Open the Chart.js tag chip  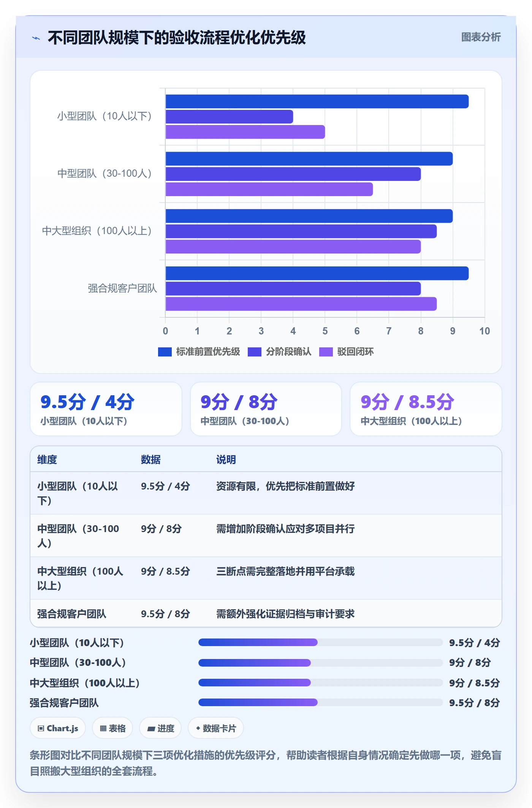pos(58,728)
